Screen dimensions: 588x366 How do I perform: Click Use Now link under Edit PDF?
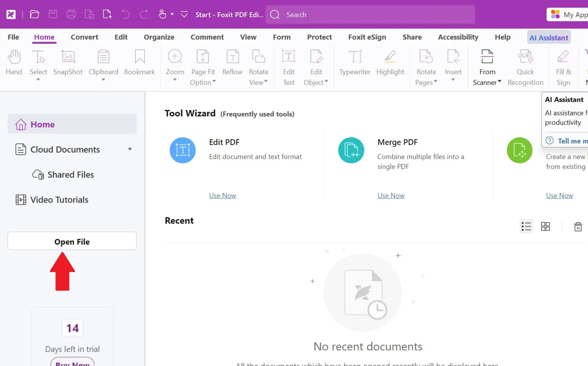[x=222, y=195]
